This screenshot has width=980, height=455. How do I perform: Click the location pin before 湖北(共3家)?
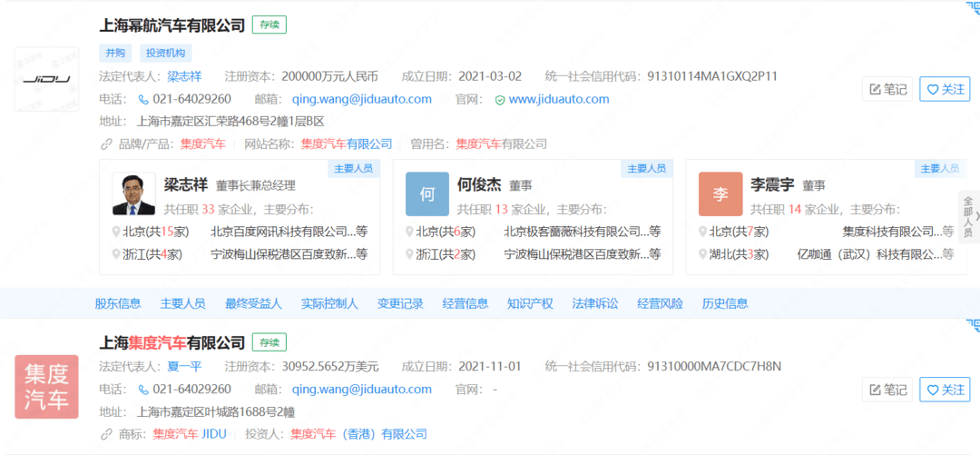pyautogui.click(x=703, y=254)
